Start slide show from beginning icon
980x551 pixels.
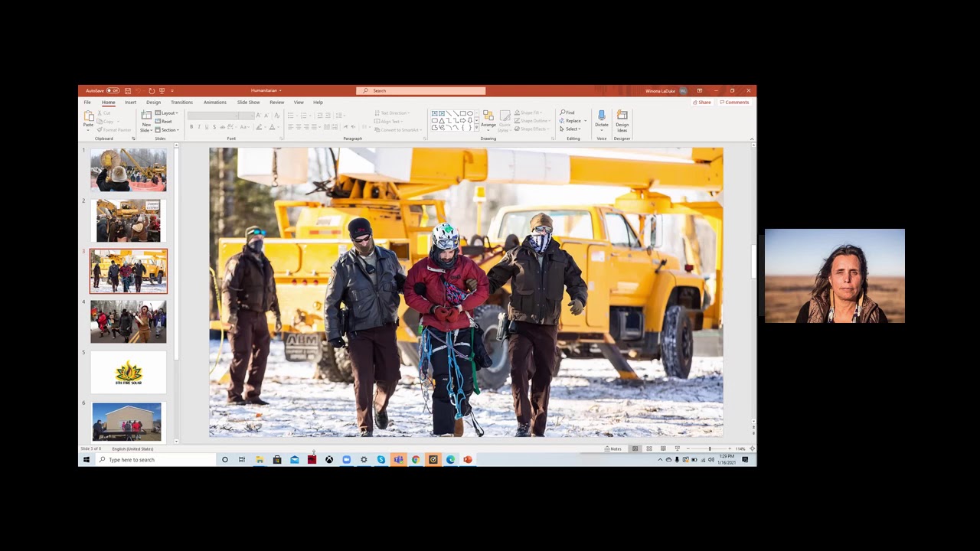162,91
